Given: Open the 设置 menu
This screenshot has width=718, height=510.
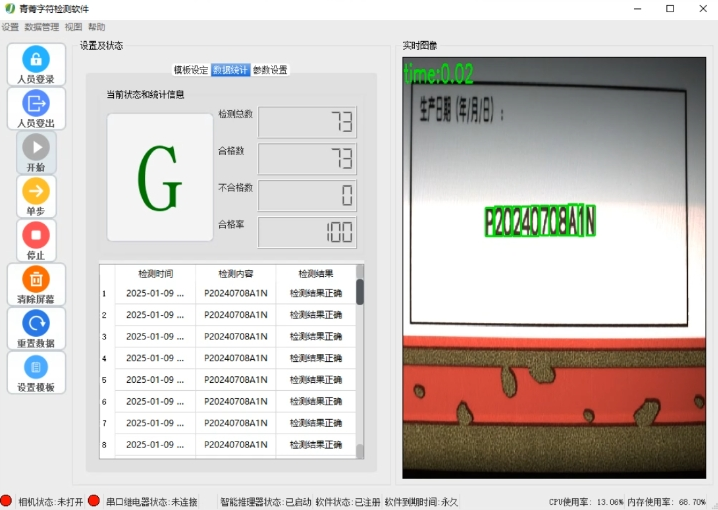Looking at the screenshot, I should click(x=10, y=27).
